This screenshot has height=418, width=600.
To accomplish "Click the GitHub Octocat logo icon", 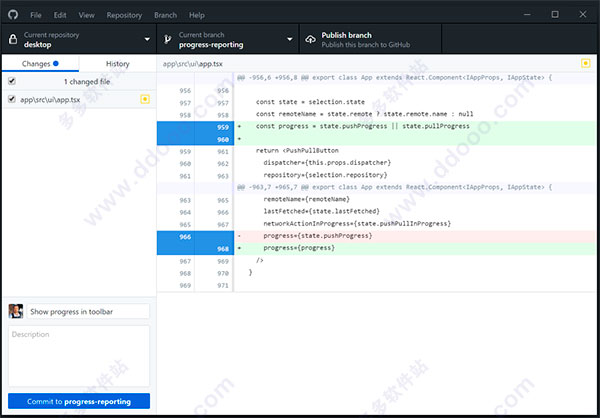I will [x=13, y=15].
